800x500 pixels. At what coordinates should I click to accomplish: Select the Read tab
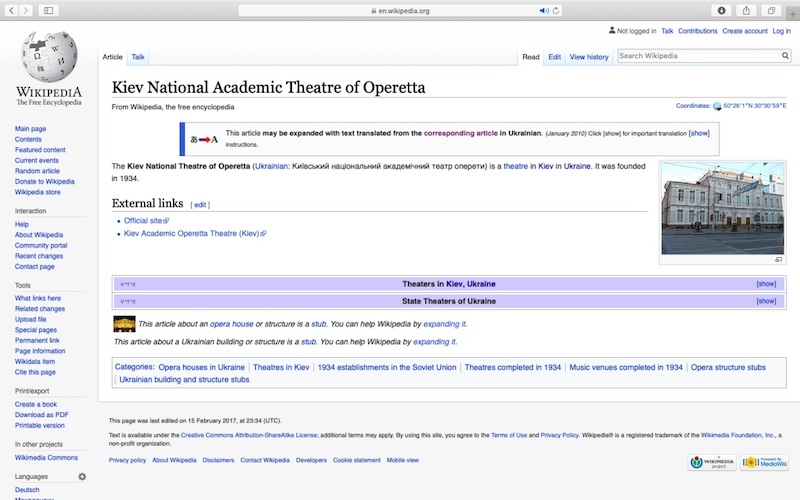531,57
